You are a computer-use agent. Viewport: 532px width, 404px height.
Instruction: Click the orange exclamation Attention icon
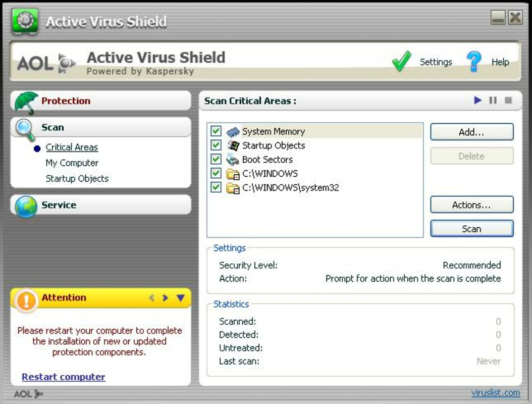(x=26, y=300)
